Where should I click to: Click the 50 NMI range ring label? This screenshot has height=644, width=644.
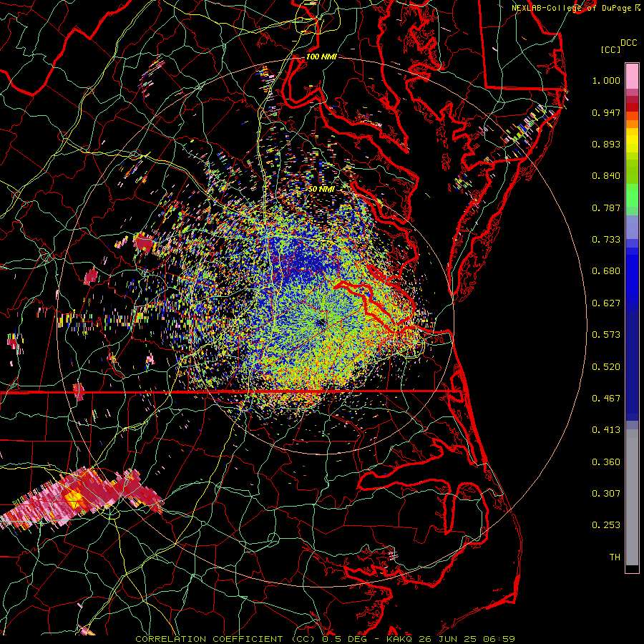click(x=321, y=190)
